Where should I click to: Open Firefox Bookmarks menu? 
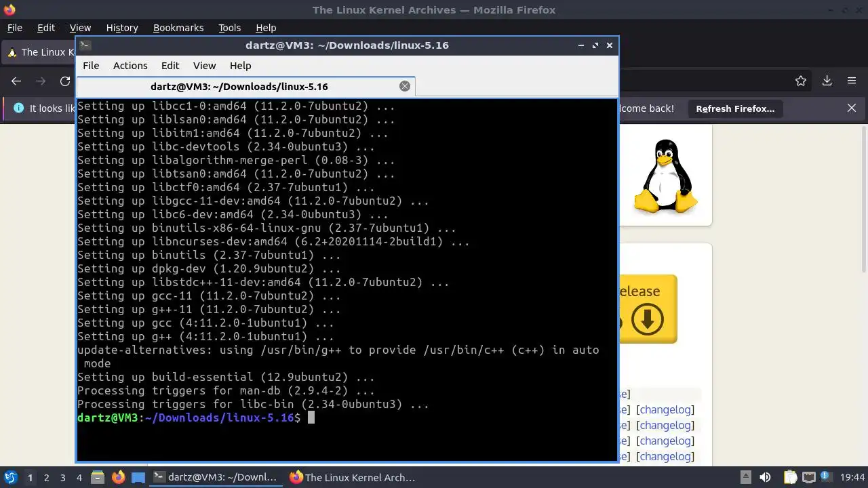[178, 28]
